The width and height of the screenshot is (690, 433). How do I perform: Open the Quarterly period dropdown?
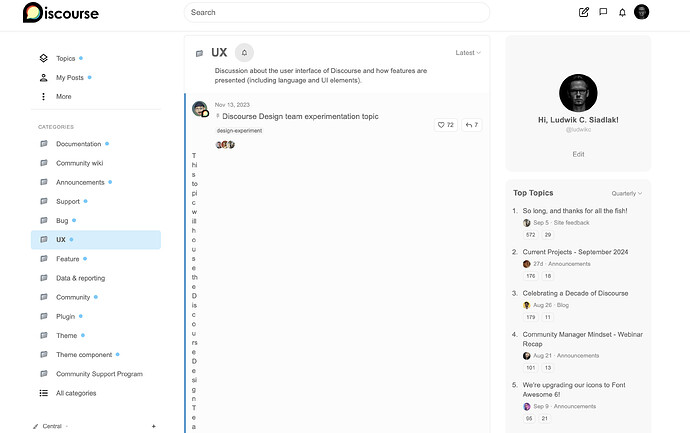tap(626, 193)
